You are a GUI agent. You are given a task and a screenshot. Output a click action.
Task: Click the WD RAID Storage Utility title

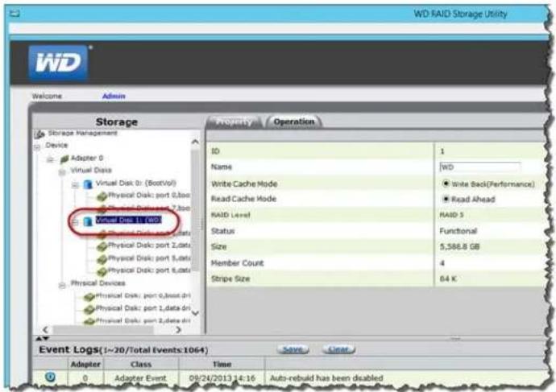coord(460,14)
